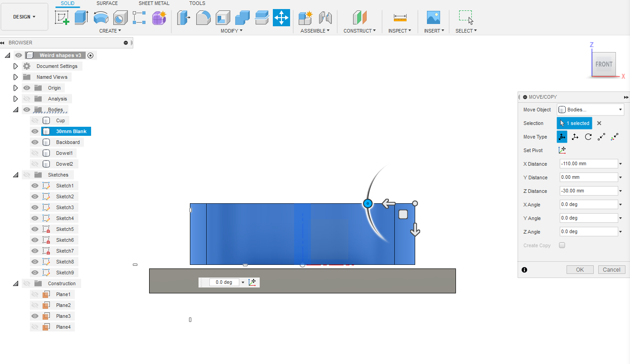Choose Point to Position move type
Viewport: 630px width, 364px height.
[615, 137]
